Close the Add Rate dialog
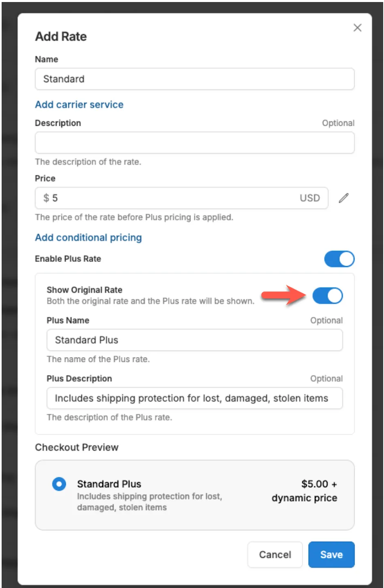This screenshot has width=384, height=588. click(x=358, y=28)
